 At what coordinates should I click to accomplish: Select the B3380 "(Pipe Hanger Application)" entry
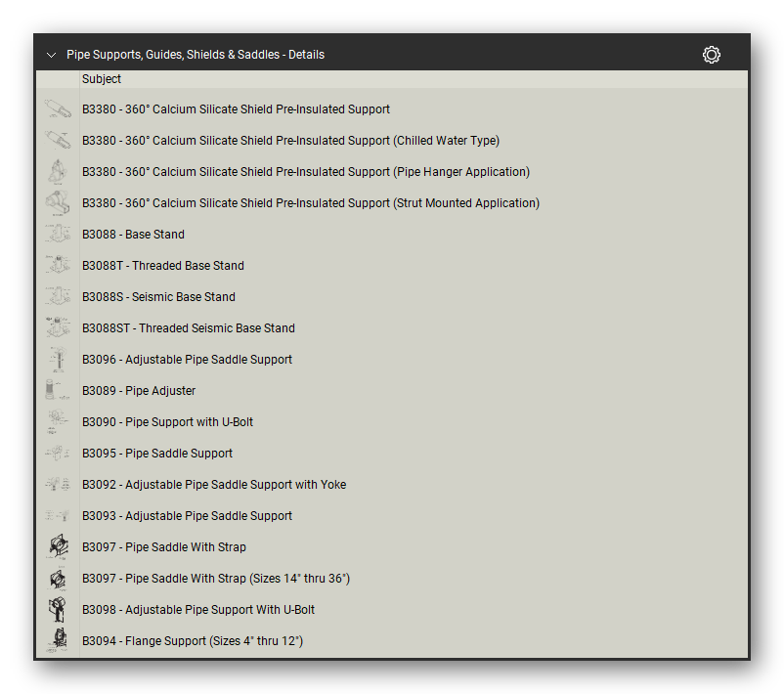pos(306,171)
